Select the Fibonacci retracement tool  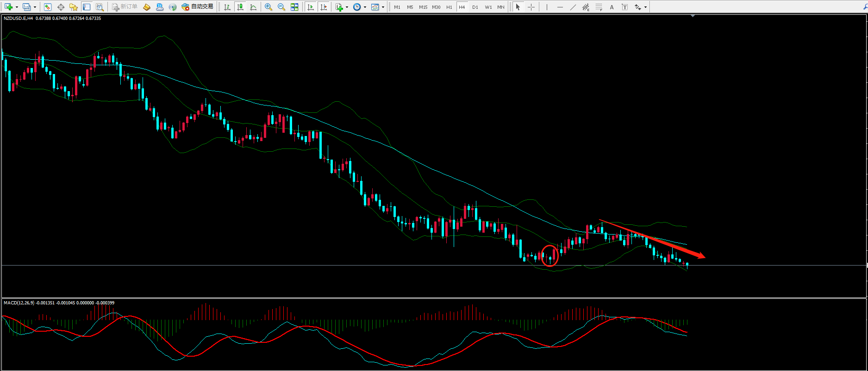click(x=599, y=7)
